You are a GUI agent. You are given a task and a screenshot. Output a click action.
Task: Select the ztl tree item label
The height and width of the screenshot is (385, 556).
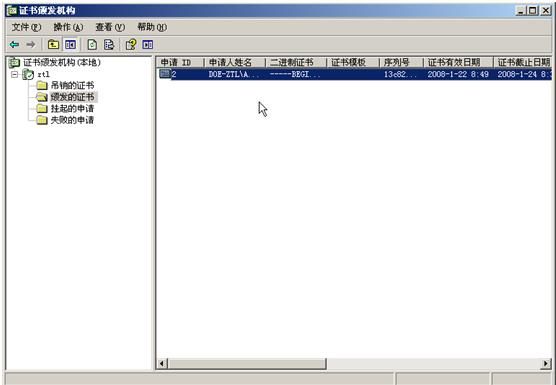(x=43, y=74)
